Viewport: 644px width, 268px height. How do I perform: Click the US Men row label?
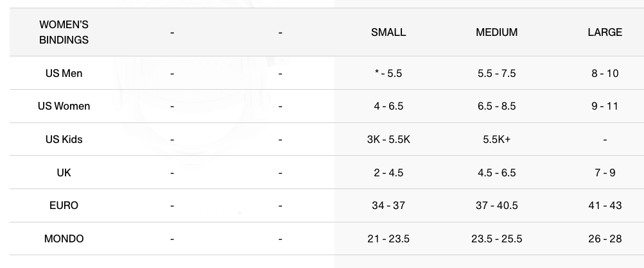click(x=64, y=73)
